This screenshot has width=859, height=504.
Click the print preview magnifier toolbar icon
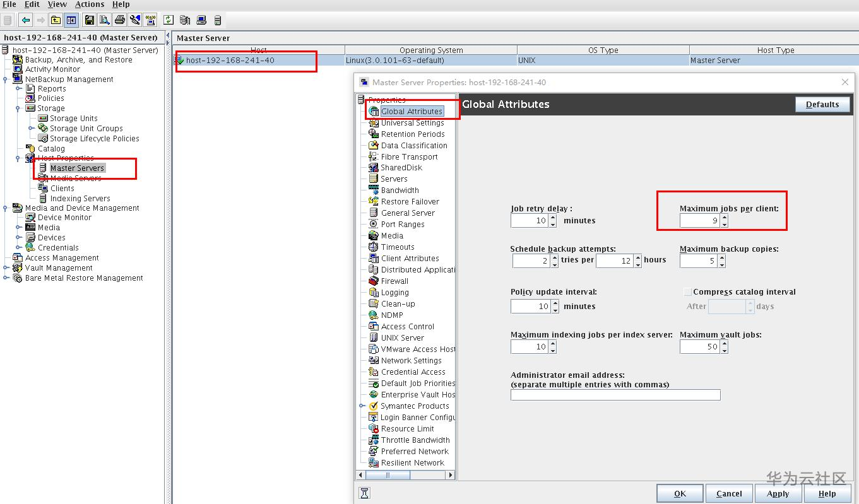(105, 20)
